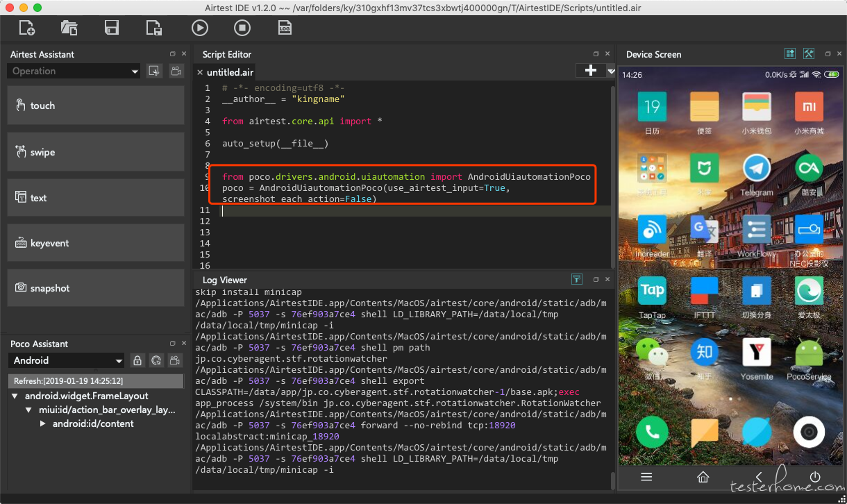Click the Poco inspector lock icon
Viewport: 847px width, 504px height.
click(137, 360)
